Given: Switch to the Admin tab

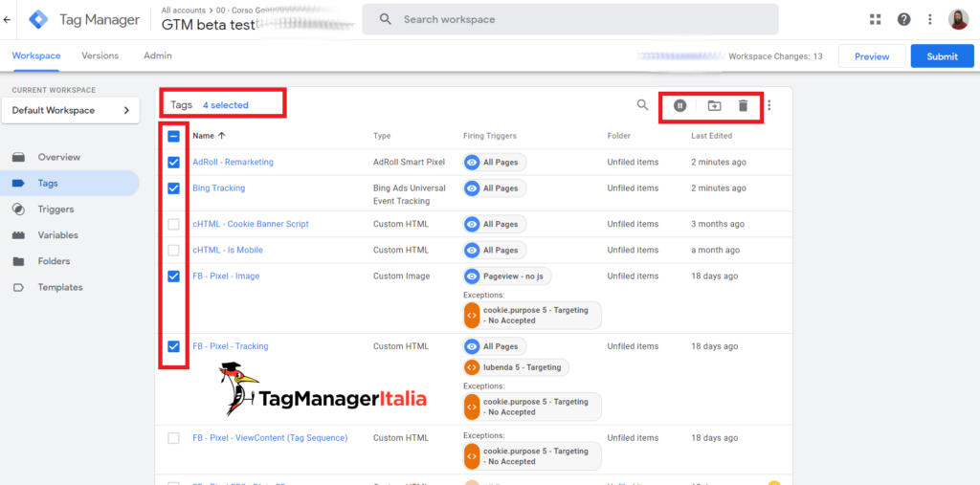Looking at the screenshot, I should click(x=158, y=55).
